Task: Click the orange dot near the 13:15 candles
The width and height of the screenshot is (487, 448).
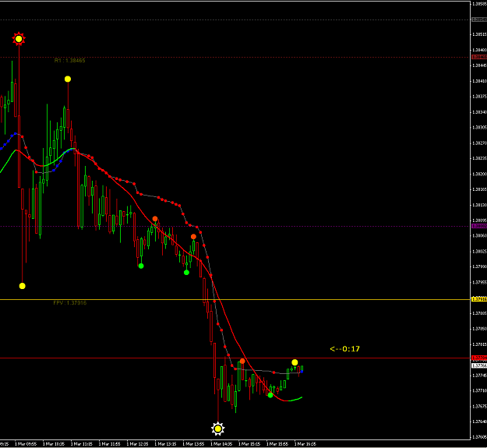Action: (x=155, y=219)
